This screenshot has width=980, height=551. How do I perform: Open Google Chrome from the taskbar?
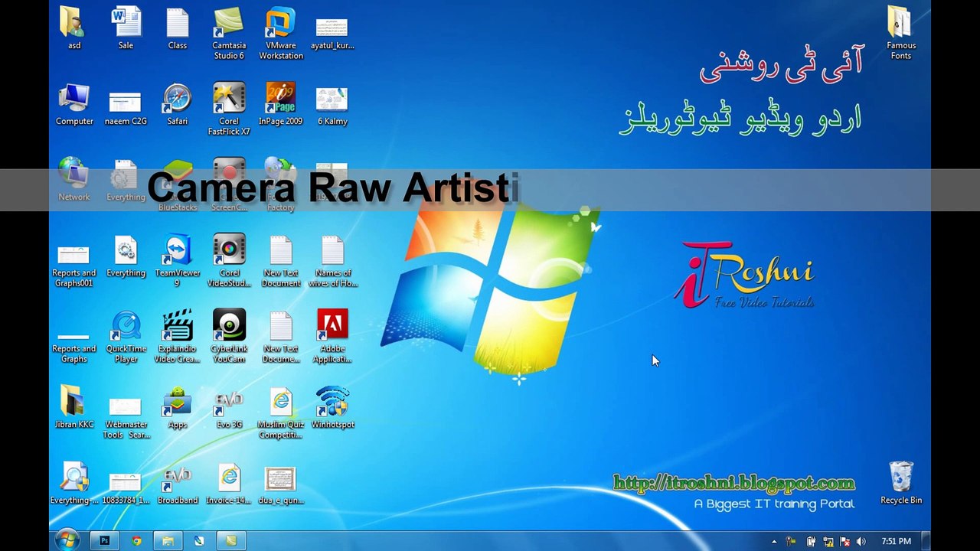pyautogui.click(x=136, y=541)
